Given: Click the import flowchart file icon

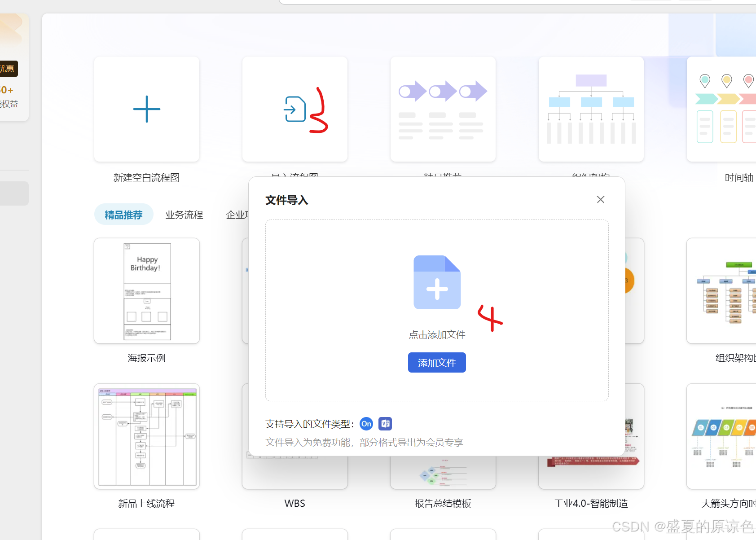Looking at the screenshot, I should tap(295, 109).
